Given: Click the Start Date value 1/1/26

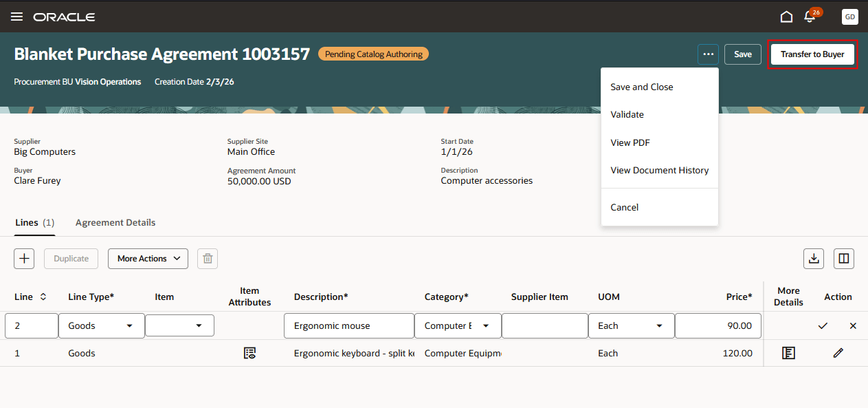Looking at the screenshot, I should [456, 151].
